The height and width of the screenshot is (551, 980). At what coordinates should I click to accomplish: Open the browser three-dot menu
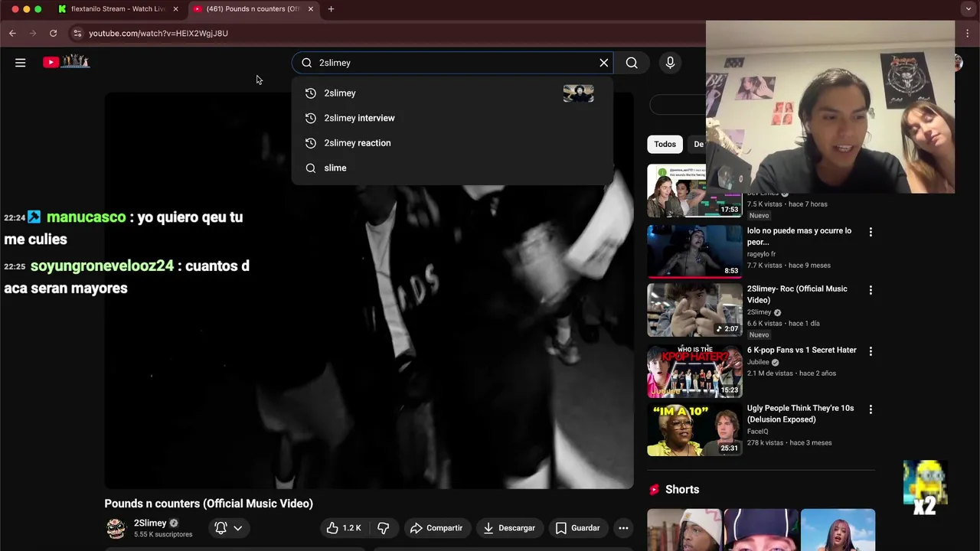[x=968, y=33]
